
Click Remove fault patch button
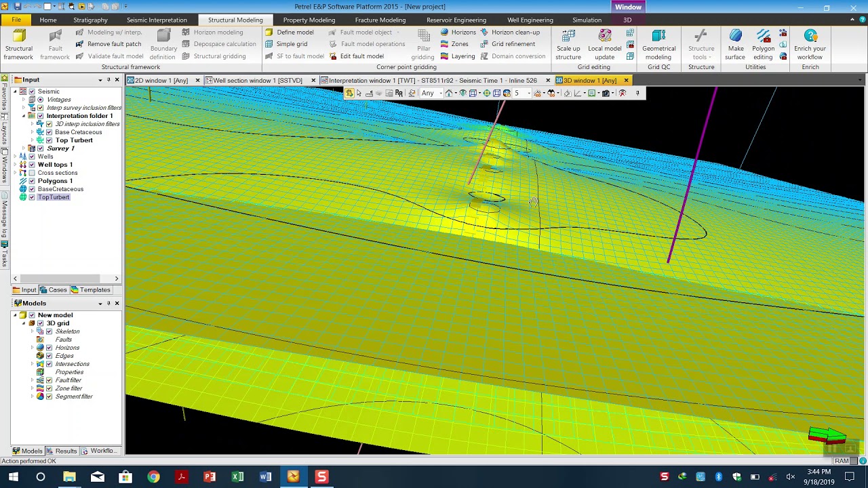coord(108,44)
